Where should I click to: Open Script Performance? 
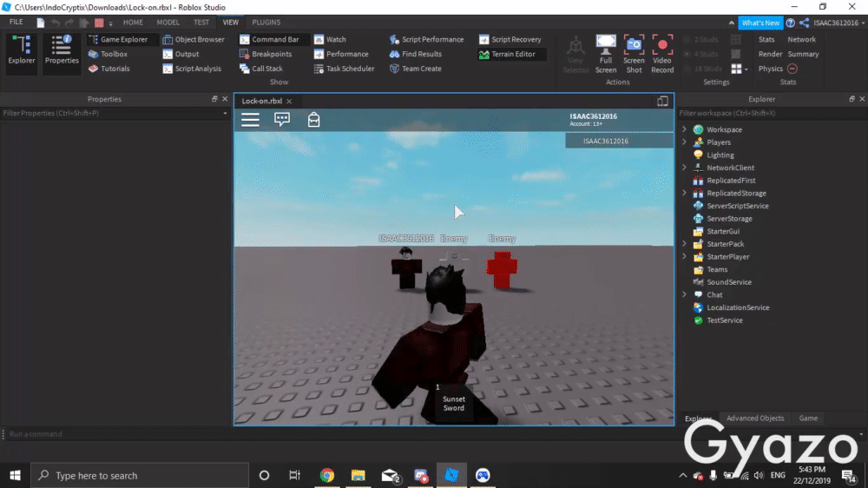pyautogui.click(x=427, y=39)
